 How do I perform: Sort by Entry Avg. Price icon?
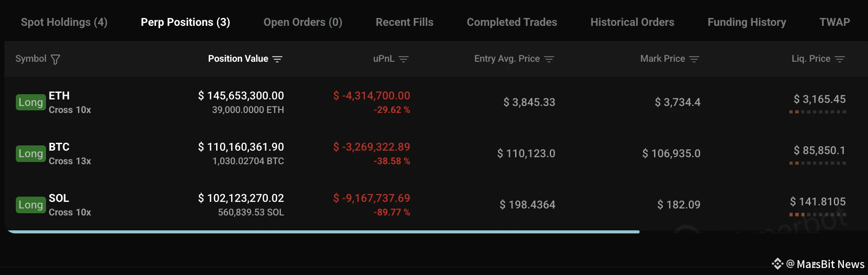(549, 59)
